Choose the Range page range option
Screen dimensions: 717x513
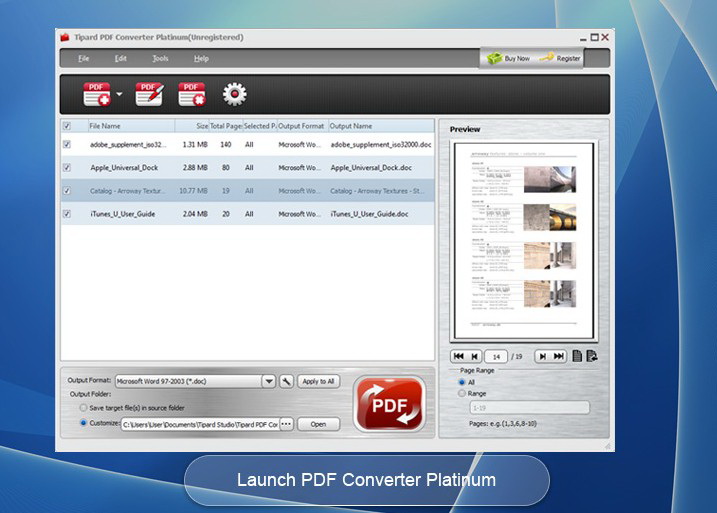coord(461,393)
